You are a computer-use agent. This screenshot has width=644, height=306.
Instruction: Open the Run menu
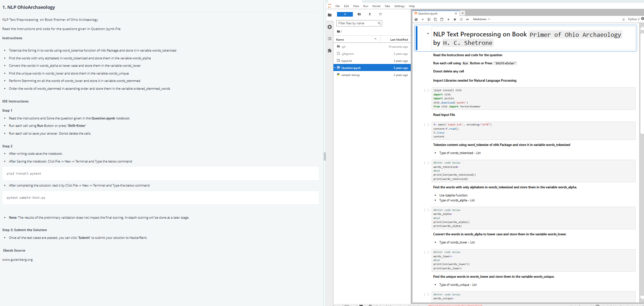point(366,6)
